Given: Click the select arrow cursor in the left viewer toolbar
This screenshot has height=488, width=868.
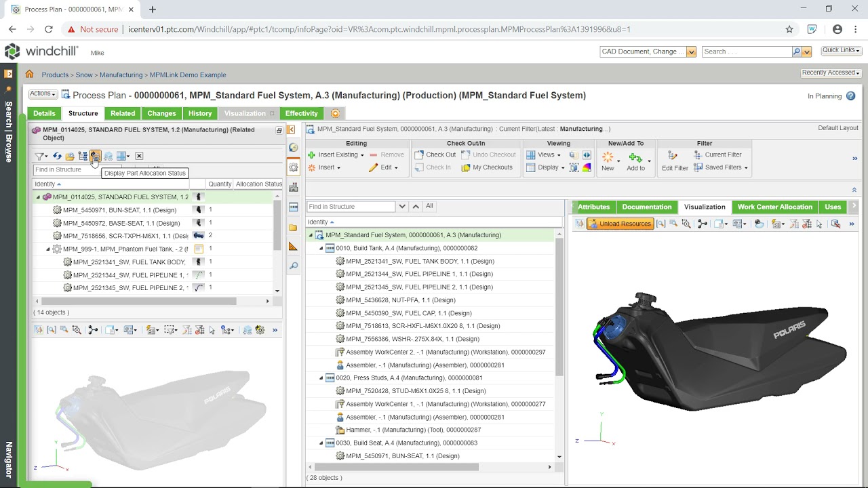Looking at the screenshot, I should (x=212, y=330).
